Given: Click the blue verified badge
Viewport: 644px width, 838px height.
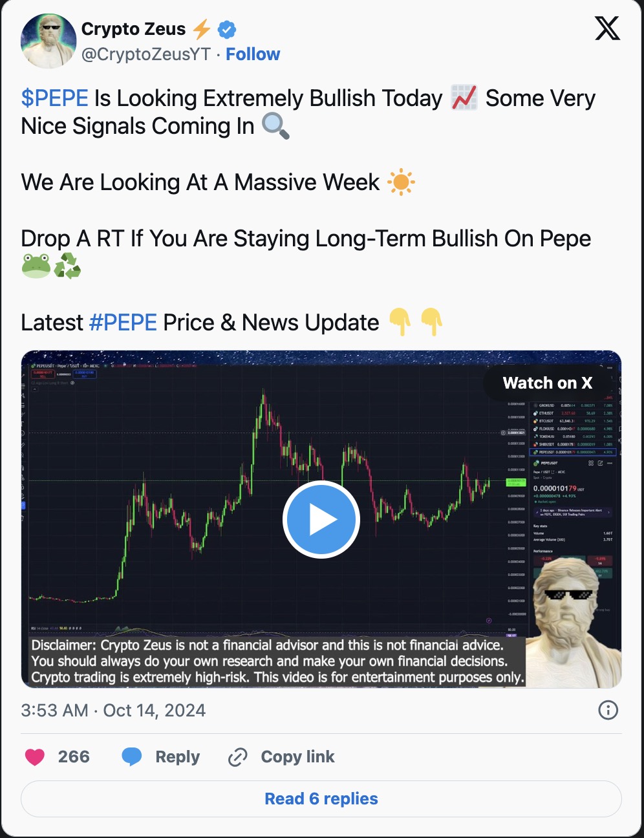Looking at the screenshot, I should (226, 29).
